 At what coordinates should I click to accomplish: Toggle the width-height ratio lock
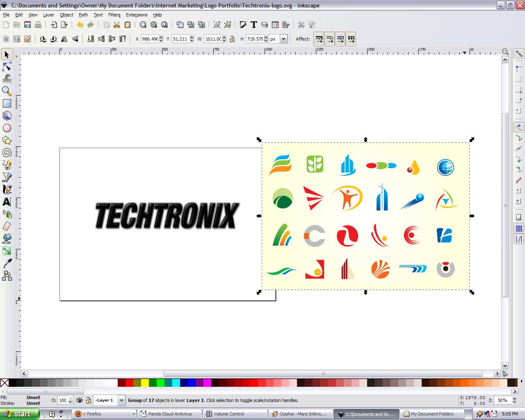[x=233, y=39]
